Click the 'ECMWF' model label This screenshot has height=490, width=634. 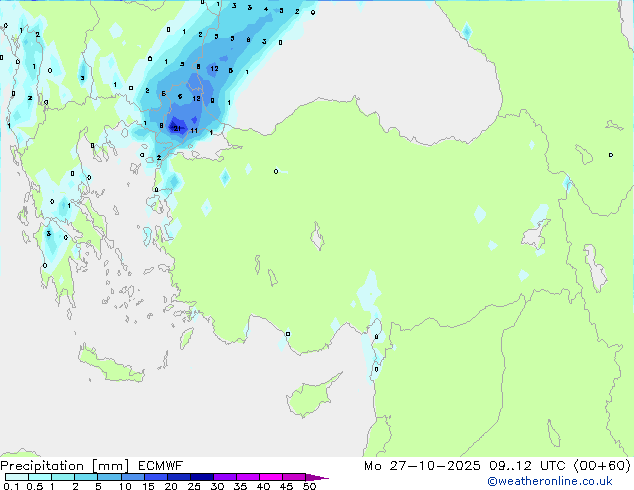coord(161,466)
